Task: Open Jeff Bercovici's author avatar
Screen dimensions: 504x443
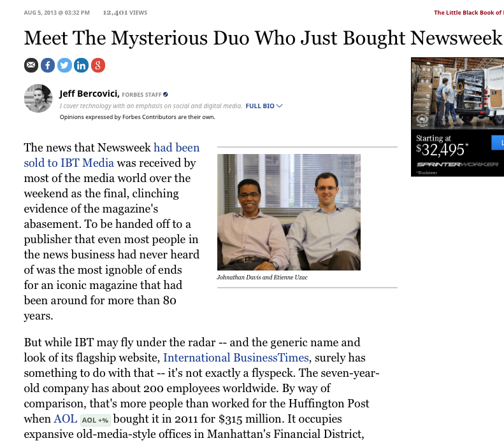Action: (38, 98)
